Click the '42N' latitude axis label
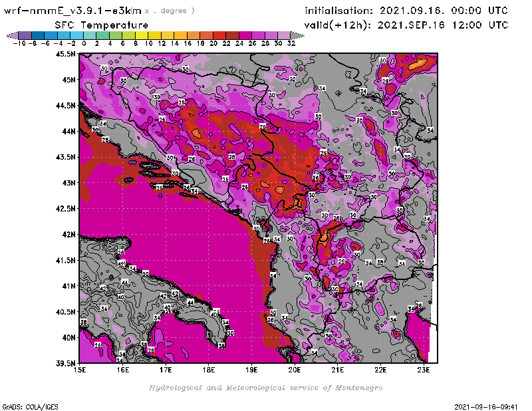532x411 pixels. (68, 235)
